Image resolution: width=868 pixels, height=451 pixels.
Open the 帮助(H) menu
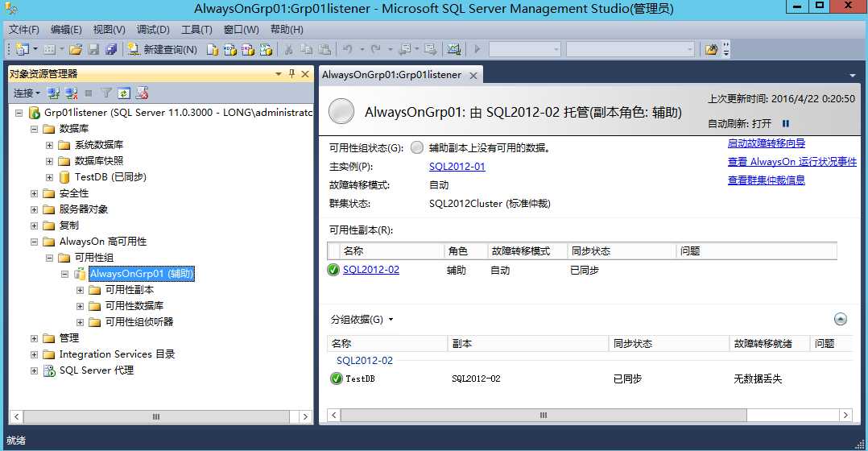pos(287,29)
